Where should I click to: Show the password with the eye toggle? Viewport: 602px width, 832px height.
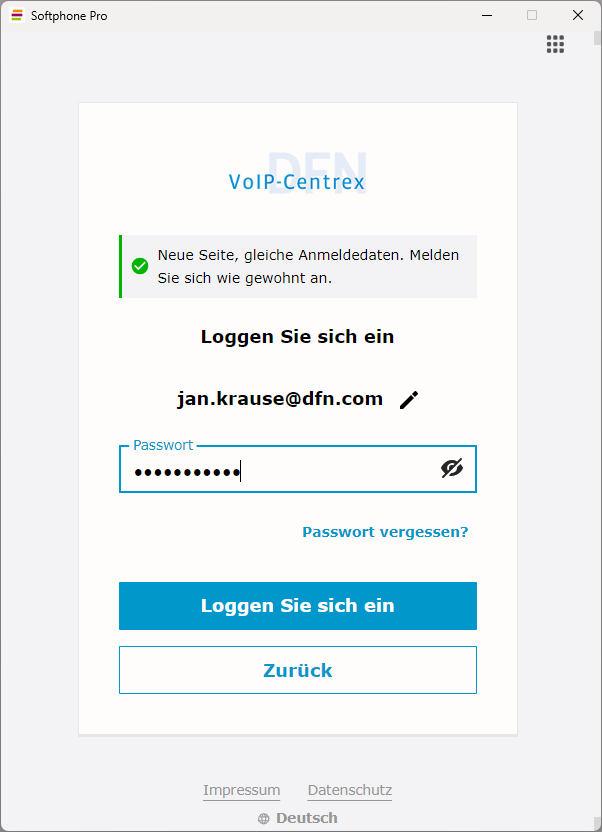[452, 468]
